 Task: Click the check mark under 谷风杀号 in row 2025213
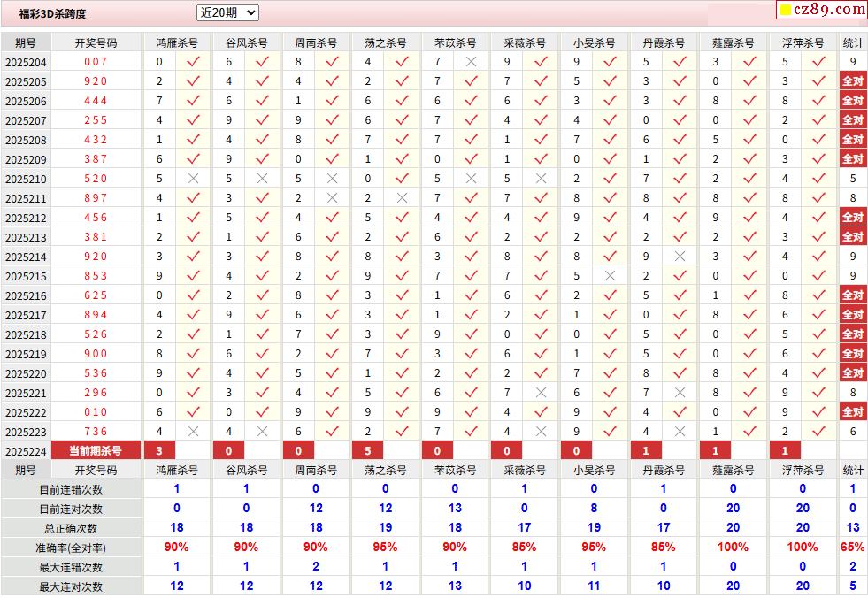coord(263,237)
